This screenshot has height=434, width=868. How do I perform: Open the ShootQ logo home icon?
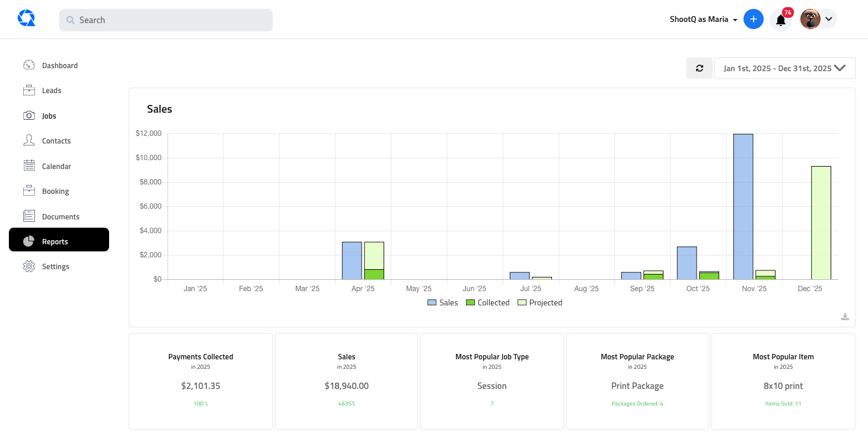pos(26,18)
